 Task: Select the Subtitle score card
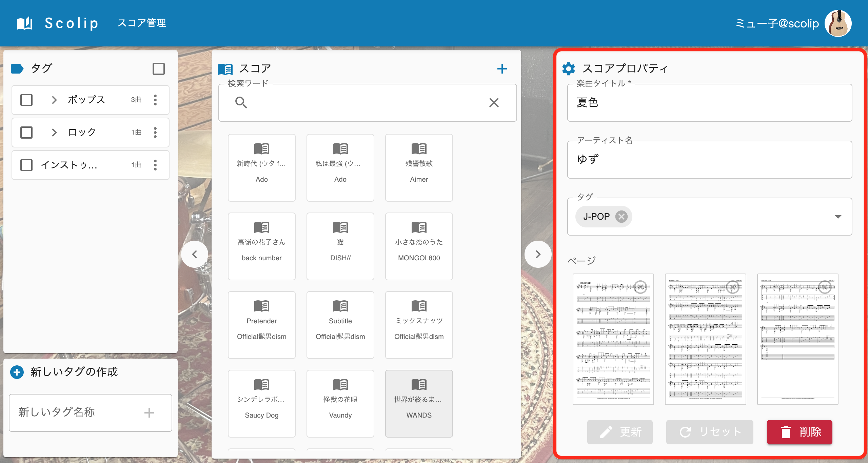(340, 325)
